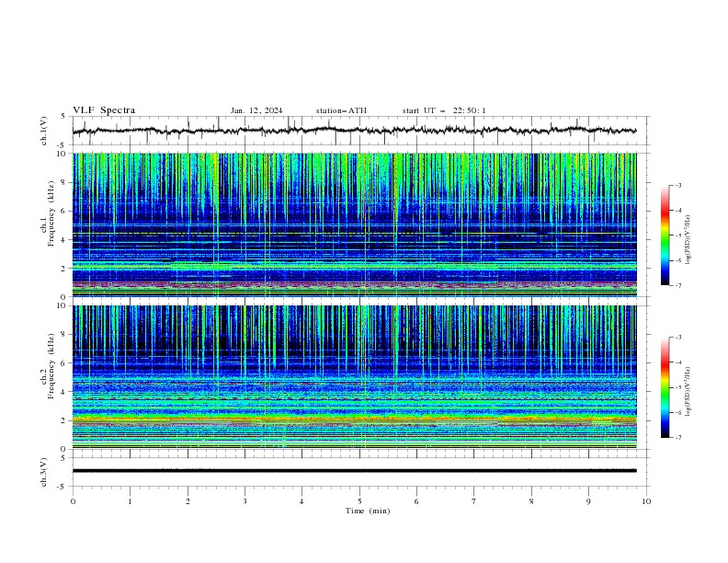This screenshot has width=728, height=563.
Task: Click the 'station=ATH' label
Action: 341,110
